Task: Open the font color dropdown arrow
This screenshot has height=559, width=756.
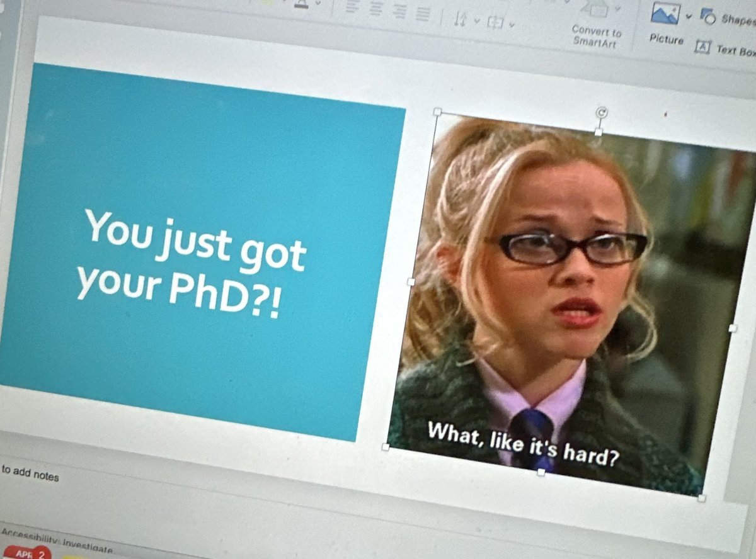Action: [x=318, y=3]
